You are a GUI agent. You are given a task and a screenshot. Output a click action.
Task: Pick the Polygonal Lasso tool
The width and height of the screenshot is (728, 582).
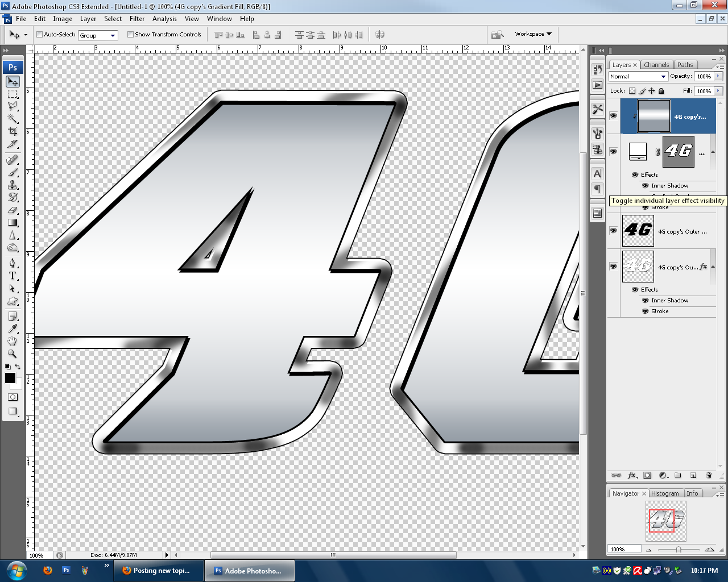point(13,106)
